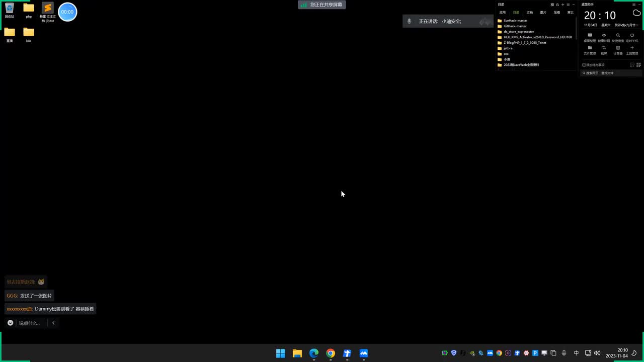This screenshot has height=362, width=644.
Task: Click the blue 00:00 recording timer
Action: point(67,12)
